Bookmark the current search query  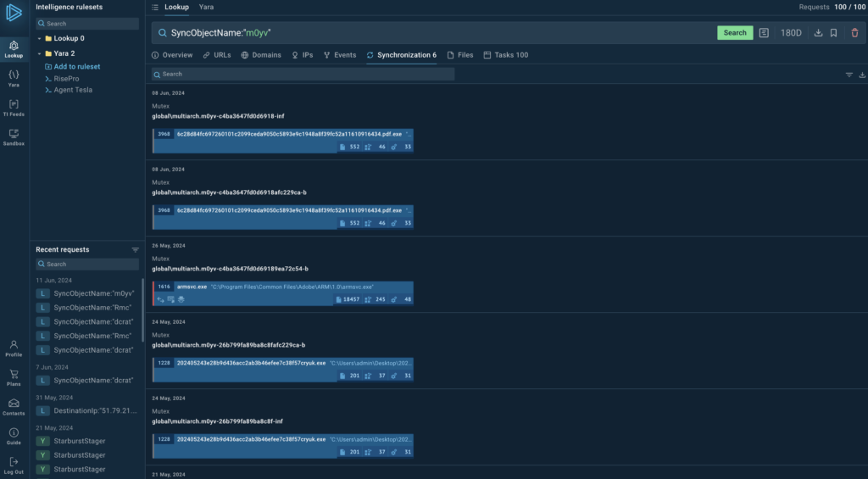point(834,33)
